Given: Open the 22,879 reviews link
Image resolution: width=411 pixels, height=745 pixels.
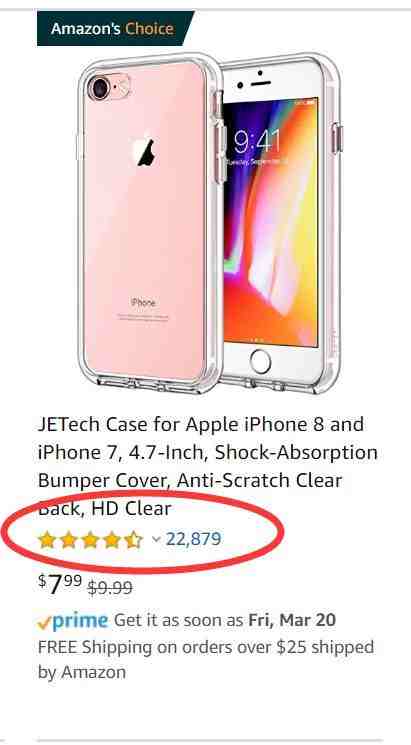Looking at the screenshot, I should pos(193,539).
